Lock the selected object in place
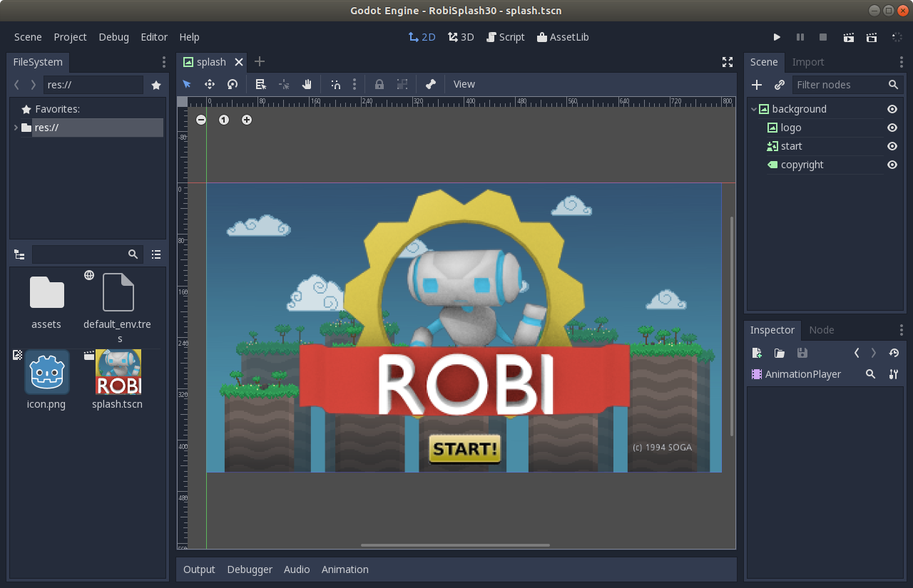913x588 pixels. coord(379,84)
